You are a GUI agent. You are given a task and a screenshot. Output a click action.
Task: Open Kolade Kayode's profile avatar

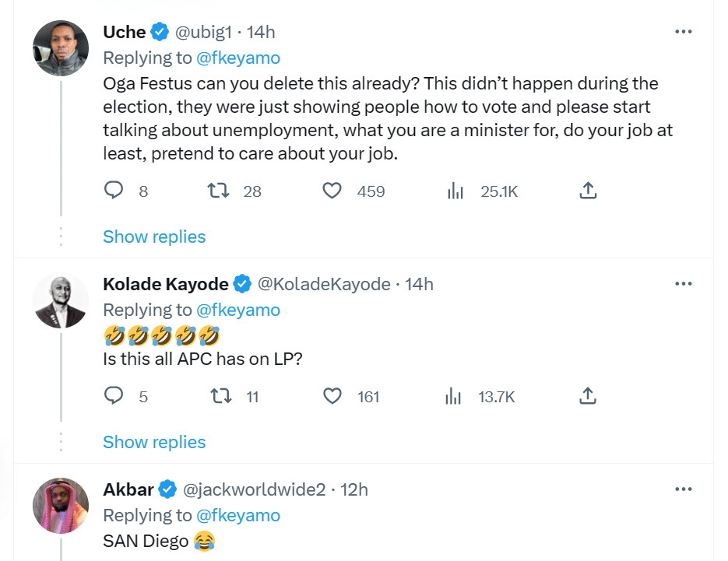coord(61,300)
